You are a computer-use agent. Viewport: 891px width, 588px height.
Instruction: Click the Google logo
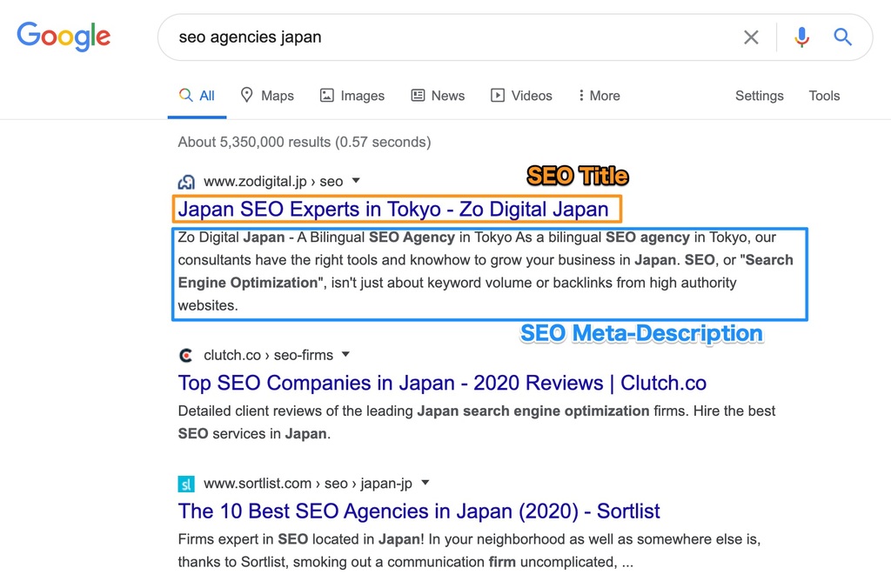(x=63, y=37)
